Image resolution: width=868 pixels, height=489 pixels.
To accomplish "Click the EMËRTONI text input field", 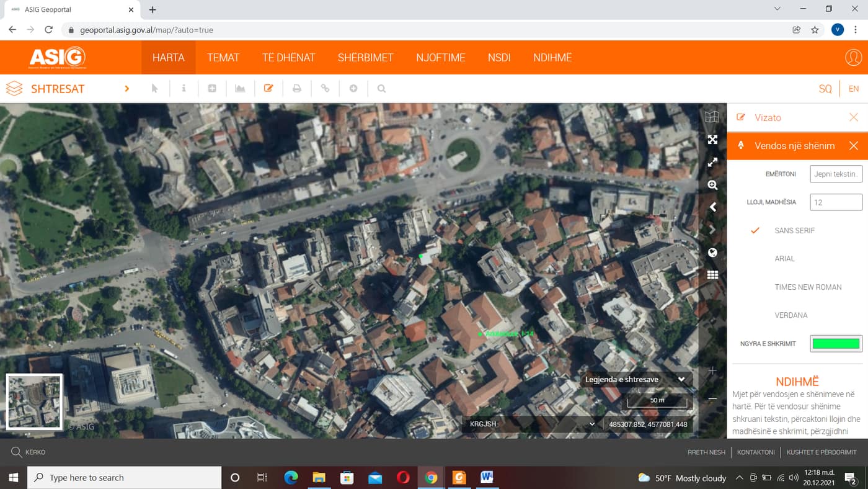I will tap(836, 174).
